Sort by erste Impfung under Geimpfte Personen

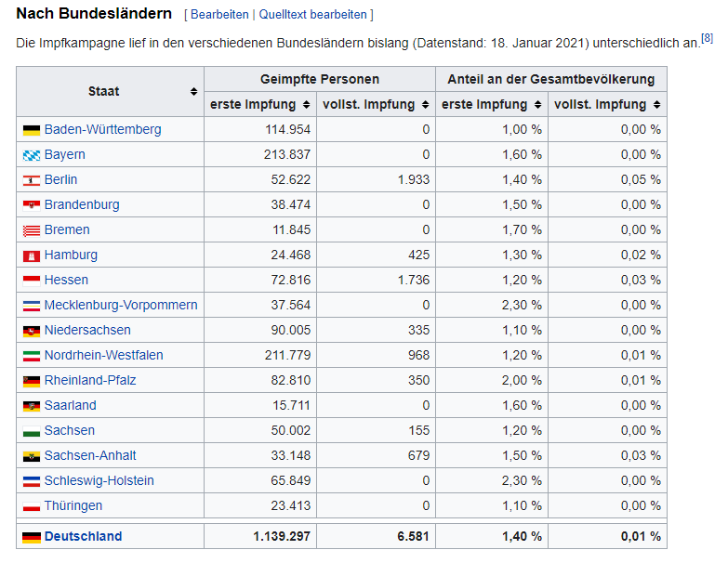pyautogui.click(x=306, y=105)
